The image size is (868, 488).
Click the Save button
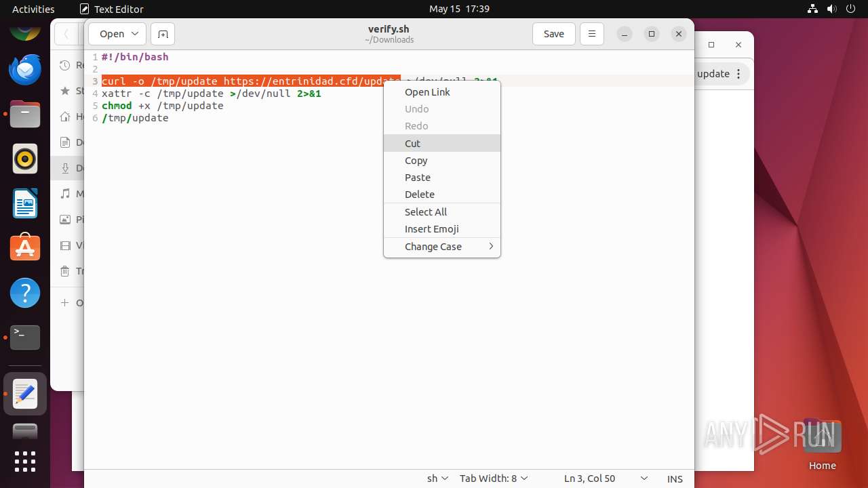(554, 34)
